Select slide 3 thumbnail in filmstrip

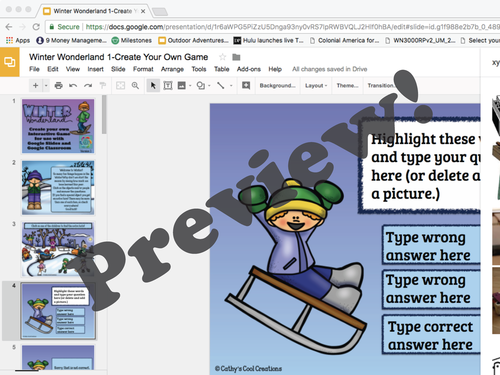pyautogui.click(x=58, y=249)
